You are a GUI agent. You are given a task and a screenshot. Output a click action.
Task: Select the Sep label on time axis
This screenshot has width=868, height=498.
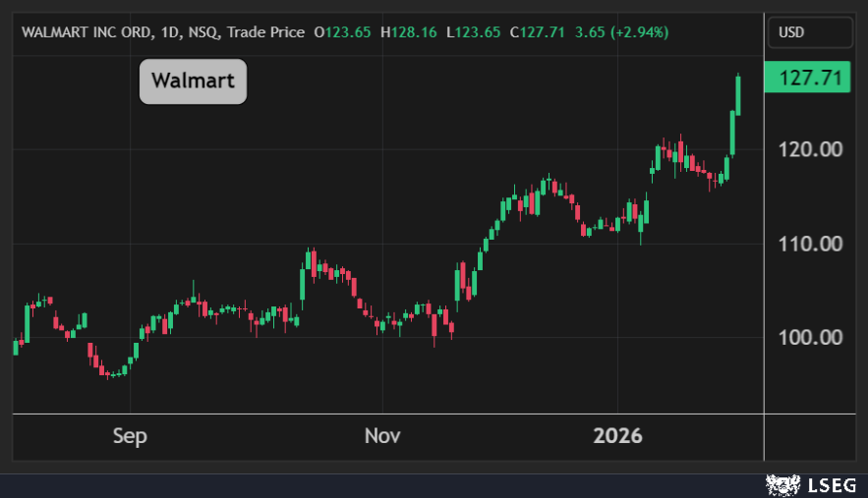pos(130,436)
